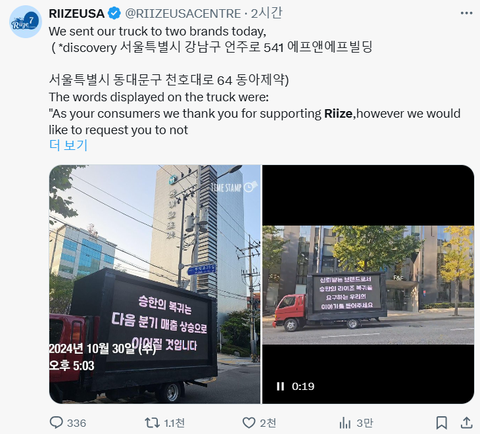Open RIIZEUSA profile avatar
The image size is (480, 434).
[26, 22]
